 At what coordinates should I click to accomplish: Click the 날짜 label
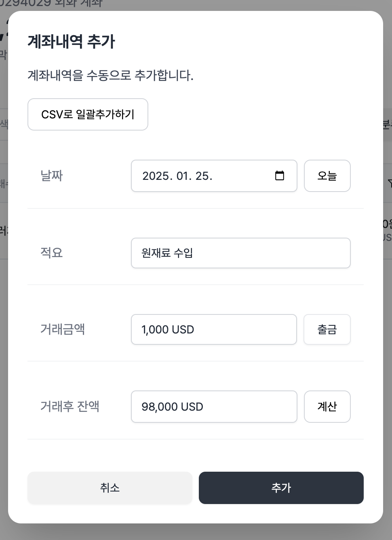point(52,176)
